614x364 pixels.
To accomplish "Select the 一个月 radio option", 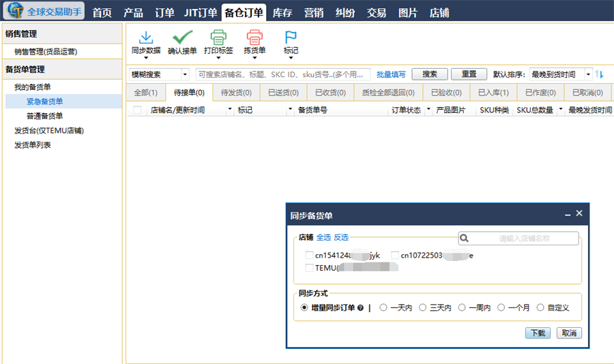I will coord(501,307).
